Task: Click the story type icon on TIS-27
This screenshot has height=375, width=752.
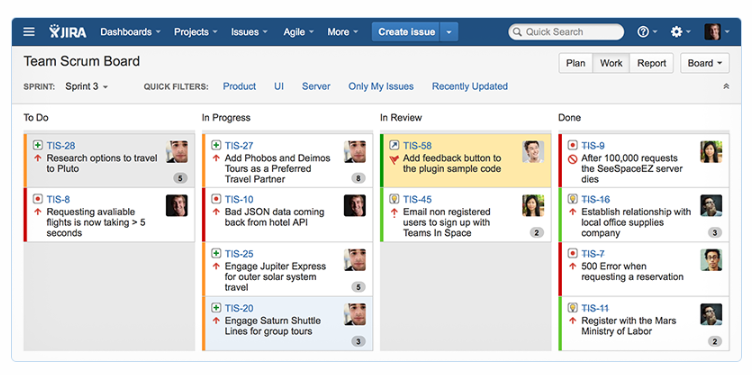Action: pyautogui.click(x=216, y=145)
